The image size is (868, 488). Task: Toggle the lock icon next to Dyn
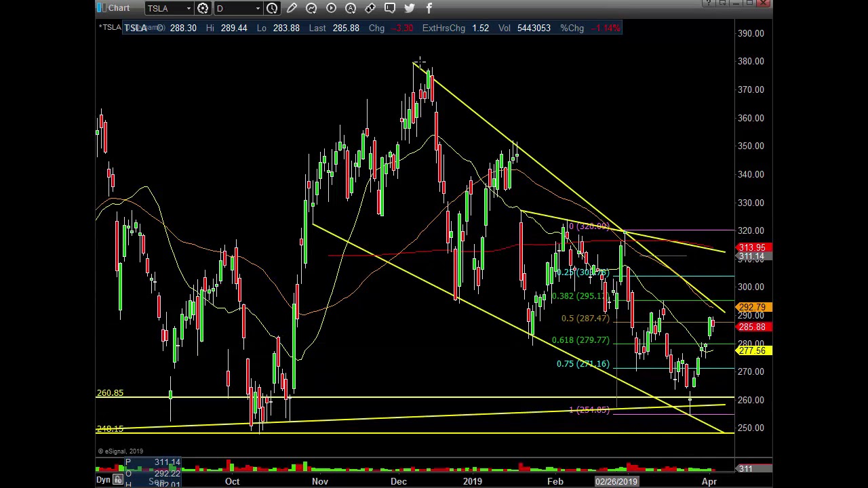118,480
